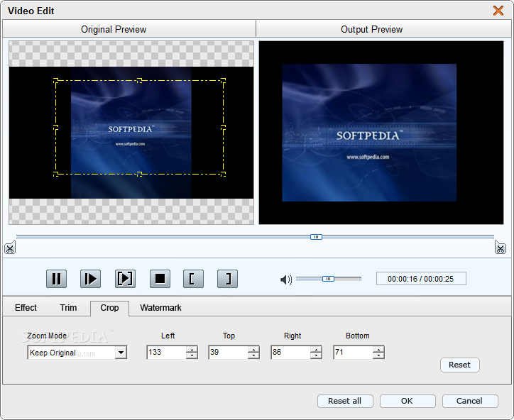Click the left-middle crop edge handle

pos(55,128)
